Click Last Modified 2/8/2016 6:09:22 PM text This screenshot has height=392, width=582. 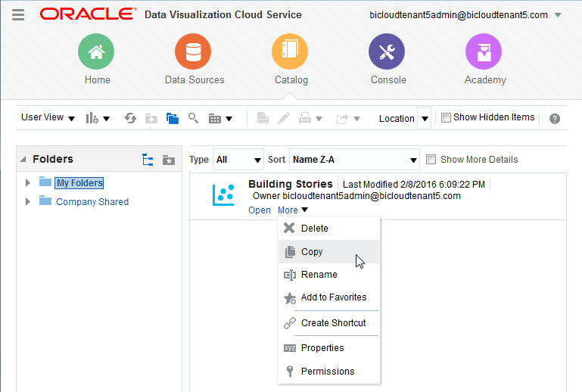[x=414, y=185]
